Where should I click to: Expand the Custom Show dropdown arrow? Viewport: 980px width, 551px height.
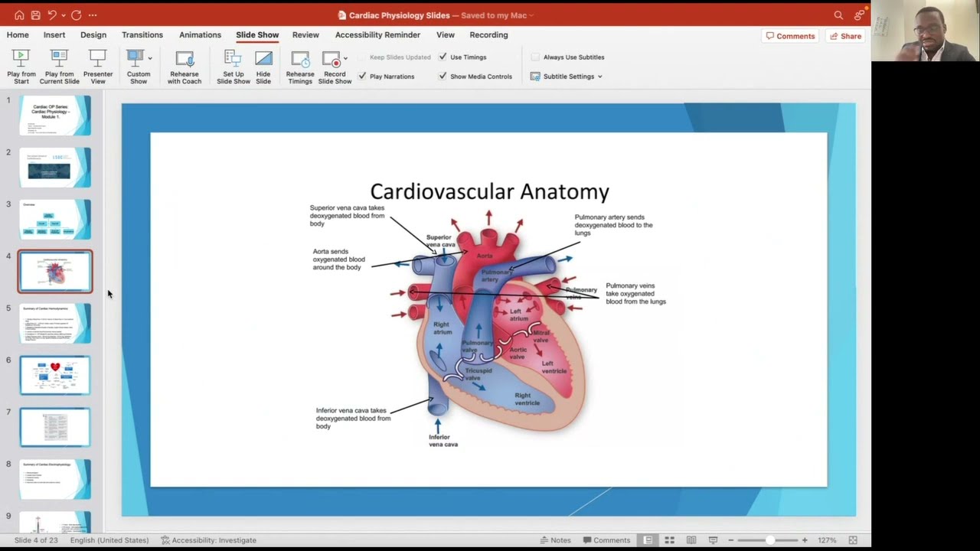[150, 58]
